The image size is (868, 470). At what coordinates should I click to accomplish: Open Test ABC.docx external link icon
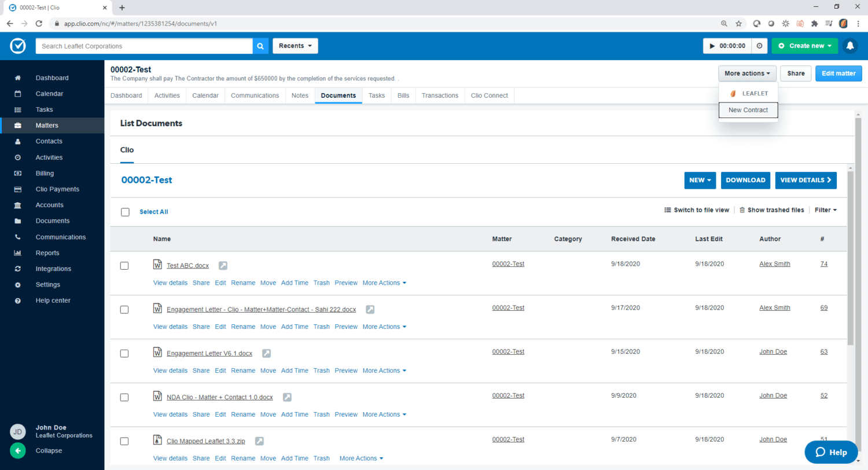[223, 265]
